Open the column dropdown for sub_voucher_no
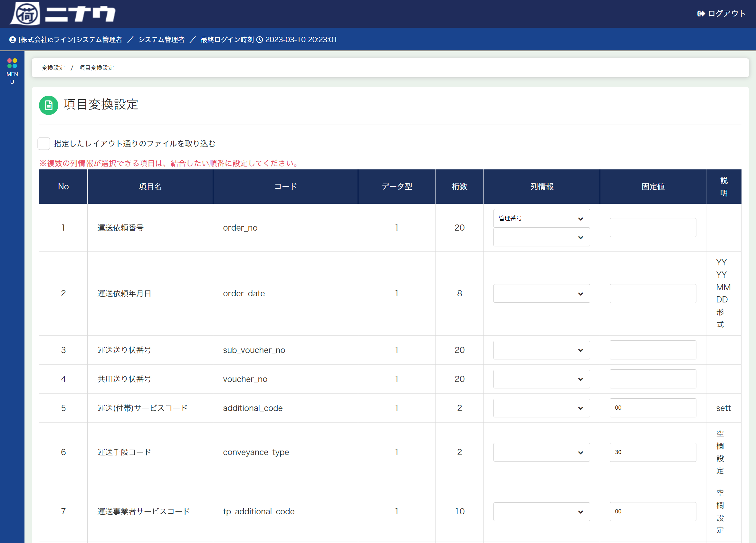The height and width of the screenshot is (543, 756). coord(541,350)
